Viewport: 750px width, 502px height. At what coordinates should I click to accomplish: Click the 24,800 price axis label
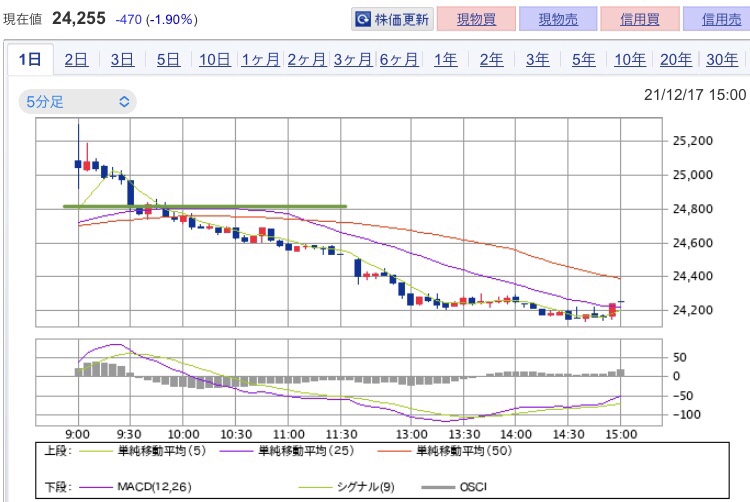(693, 208)
